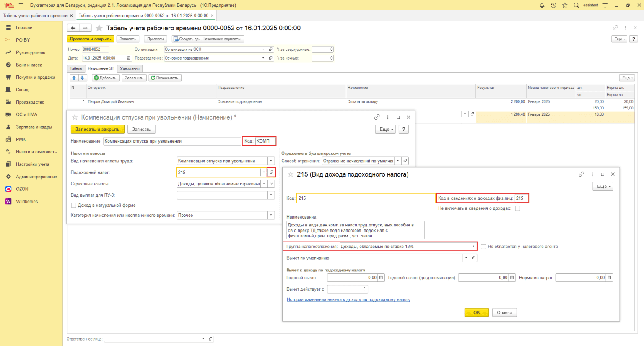This screenshot has height=346, width=644.
Task: Enable Доход в натуральной форме checkbox
Action: coord(74,206)
